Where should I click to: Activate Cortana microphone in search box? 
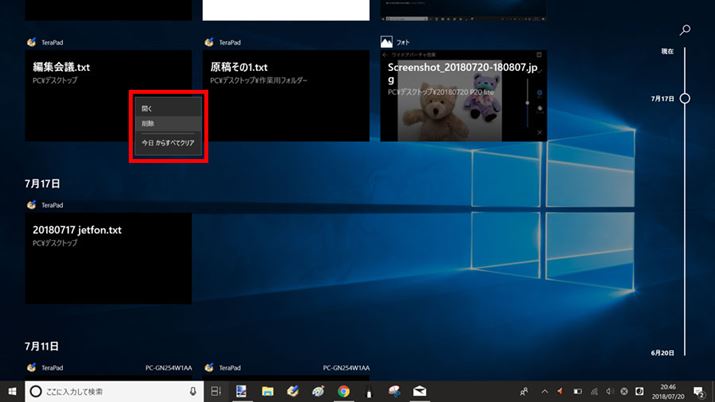point(192,391)
